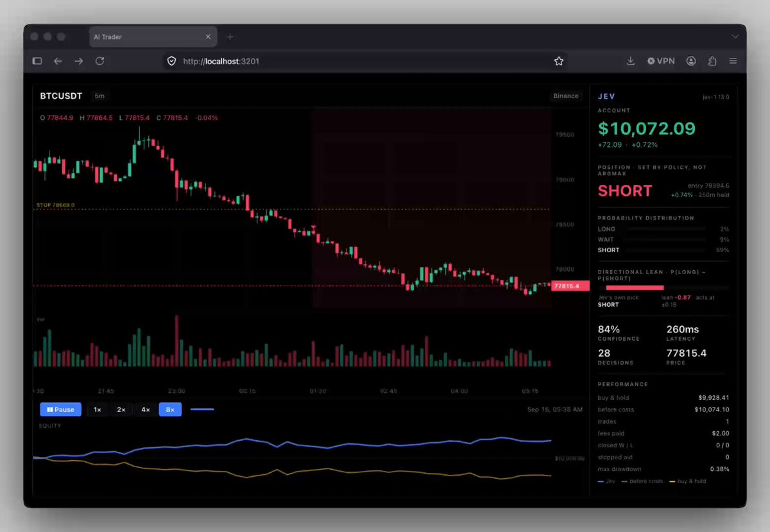Viewport: 770px width, 532px height.
Task: Click the LONG probability bar row
Action: point(663,229)
